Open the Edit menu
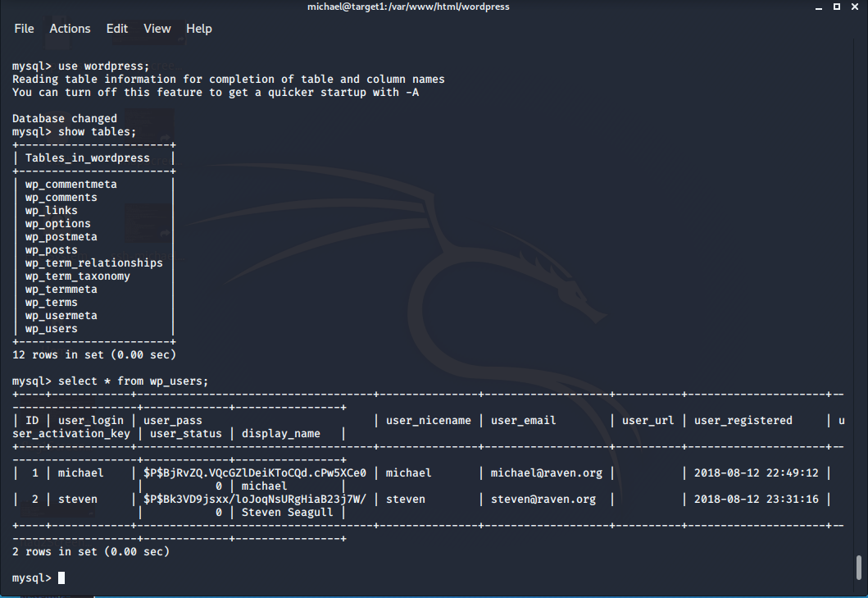This screenshot has height=598, width=868. 117,28
